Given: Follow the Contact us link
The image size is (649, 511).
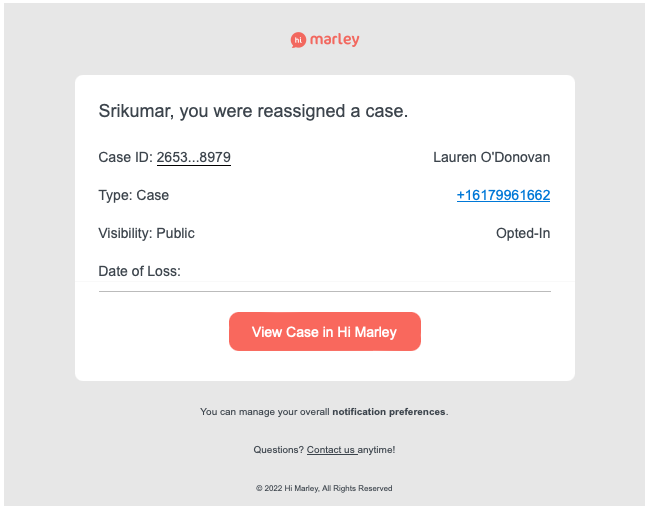Looking at the screenshot, I should click(331, 450).
